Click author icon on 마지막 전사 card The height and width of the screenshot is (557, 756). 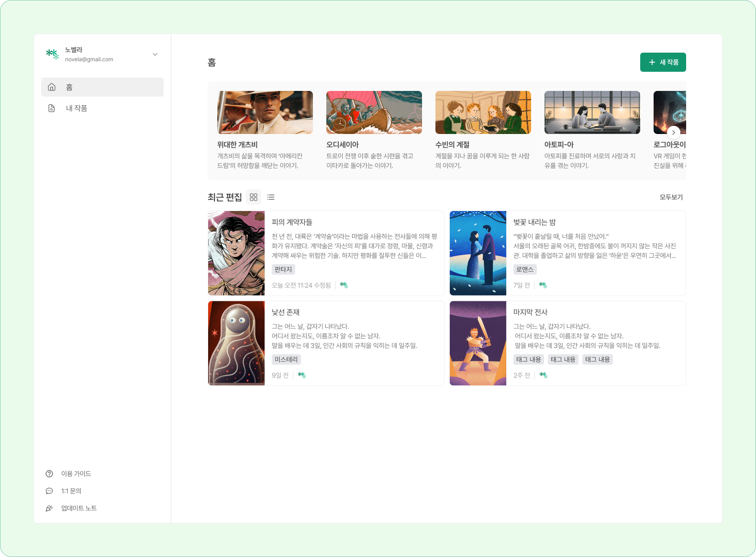click(x=544, y=375)
